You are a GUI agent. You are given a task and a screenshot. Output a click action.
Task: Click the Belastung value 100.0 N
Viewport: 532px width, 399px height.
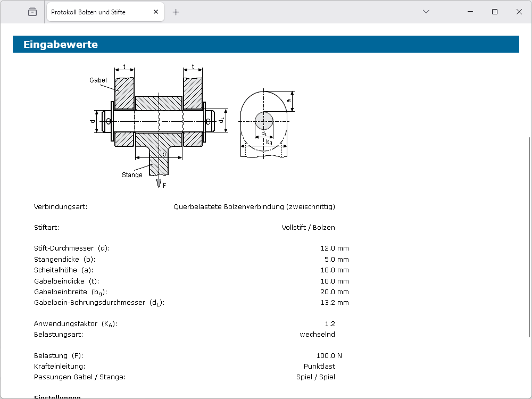[328, 355]
